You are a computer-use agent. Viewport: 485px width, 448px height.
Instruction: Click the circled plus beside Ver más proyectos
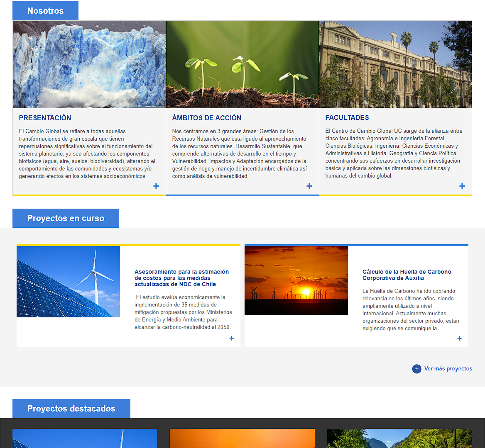(x=416, y=369)
